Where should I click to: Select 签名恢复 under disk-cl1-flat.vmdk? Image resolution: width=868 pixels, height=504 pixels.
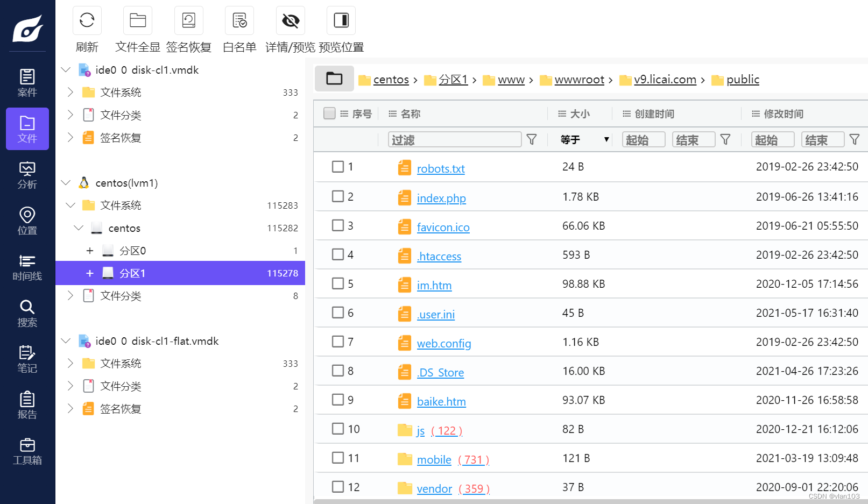coord(121,409)
